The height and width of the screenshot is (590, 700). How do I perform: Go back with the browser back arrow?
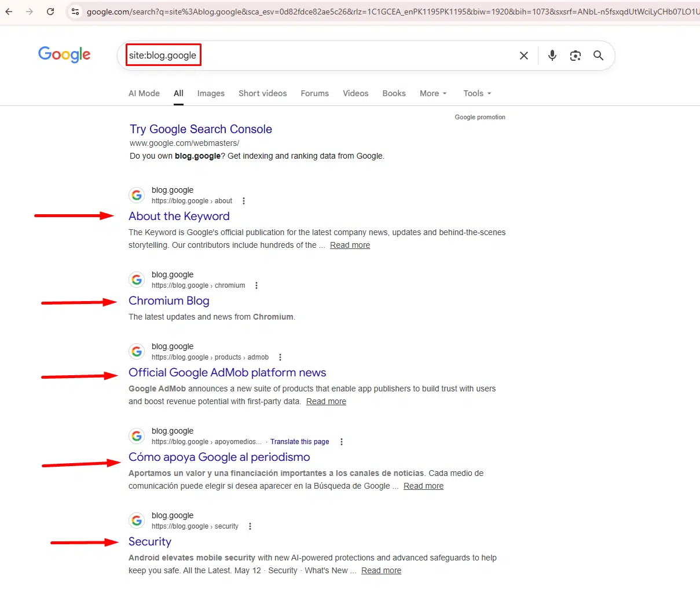pyautogui.click(x=9, y=12)
